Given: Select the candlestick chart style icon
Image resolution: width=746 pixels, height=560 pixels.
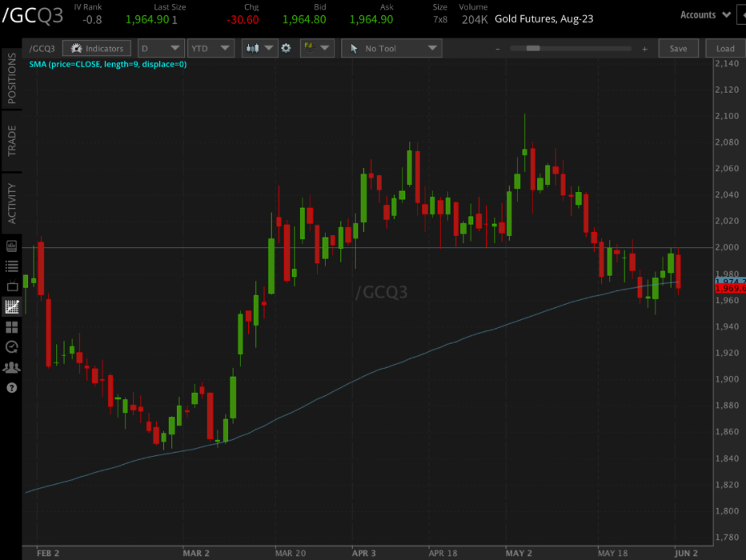Looking at the screenshot, I should click(x=252, y=48).
